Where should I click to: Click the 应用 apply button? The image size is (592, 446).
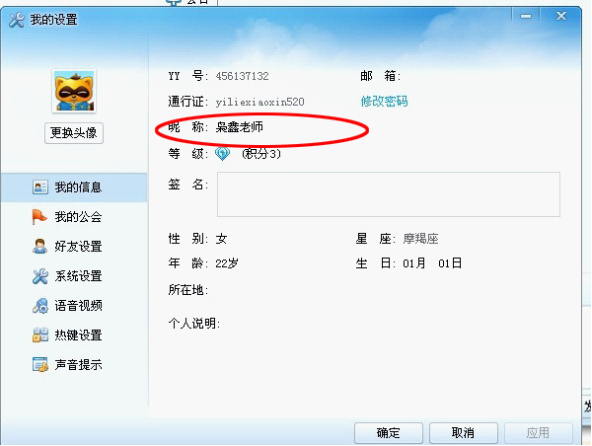pyautogui.click(x=538, y=433)
